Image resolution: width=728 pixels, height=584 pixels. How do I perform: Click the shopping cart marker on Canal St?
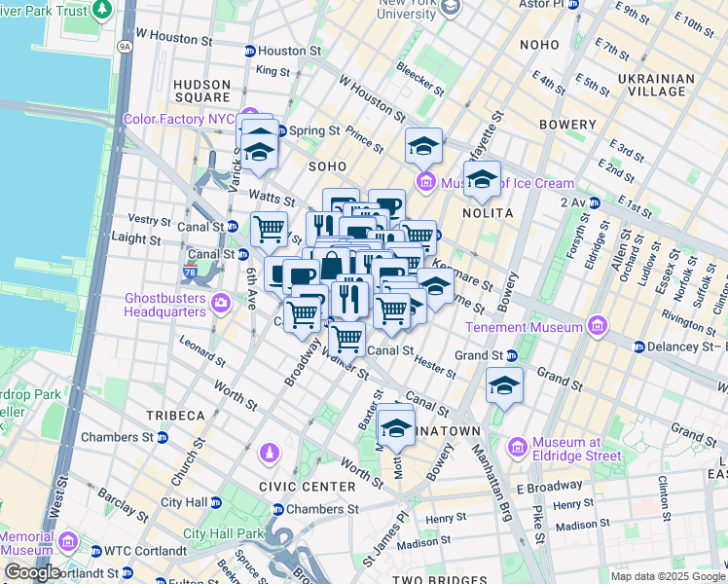pos(347,339)
